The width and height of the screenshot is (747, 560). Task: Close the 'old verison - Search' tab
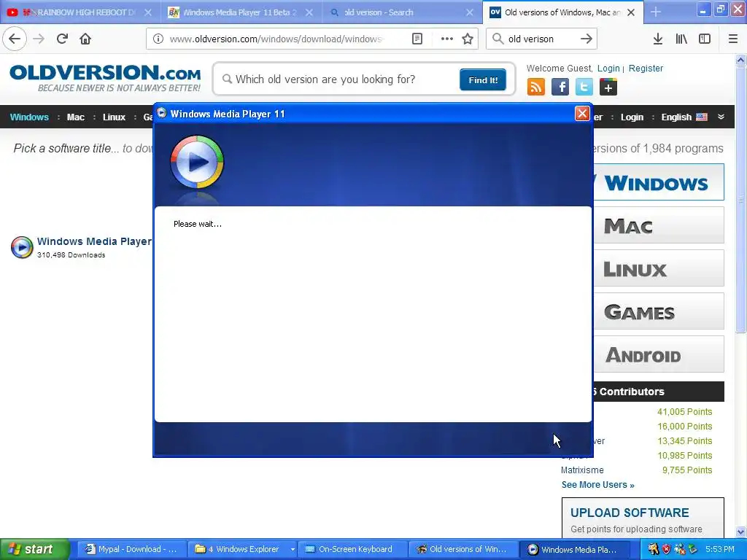click(469, 12)
